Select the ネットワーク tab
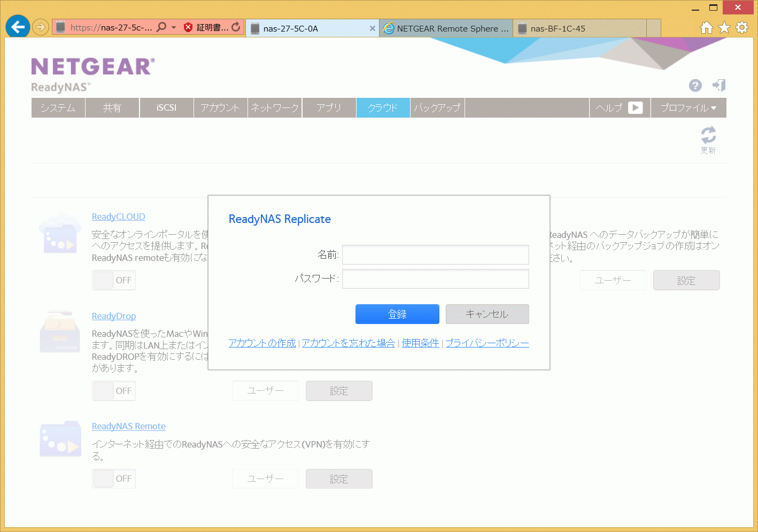Screen dimensions: 758x532 [275, 107]
